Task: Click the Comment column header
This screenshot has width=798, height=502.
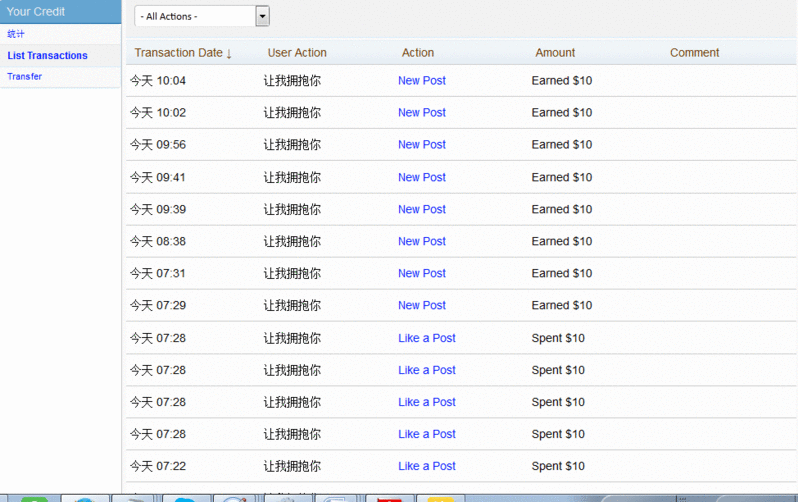Action: tap(694, 53)
